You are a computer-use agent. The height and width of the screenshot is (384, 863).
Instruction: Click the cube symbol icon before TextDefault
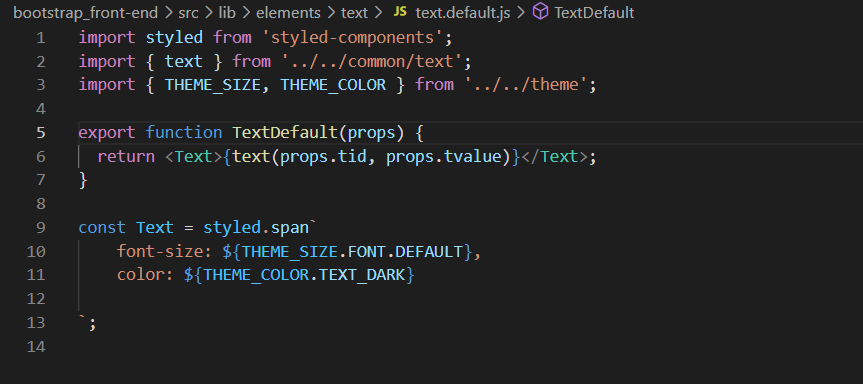pyautogui.click(x=541, y=12)
